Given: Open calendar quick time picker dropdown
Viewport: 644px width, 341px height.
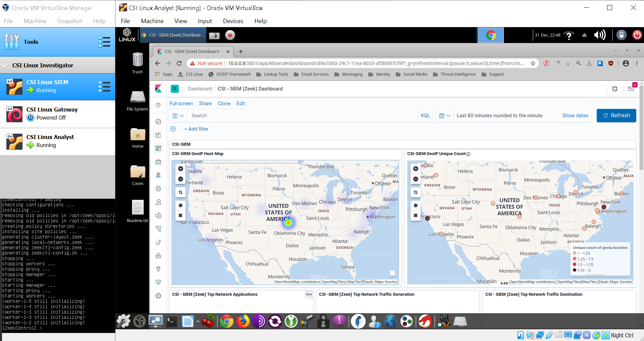Looking at the screenshot, I should point(445,116).
